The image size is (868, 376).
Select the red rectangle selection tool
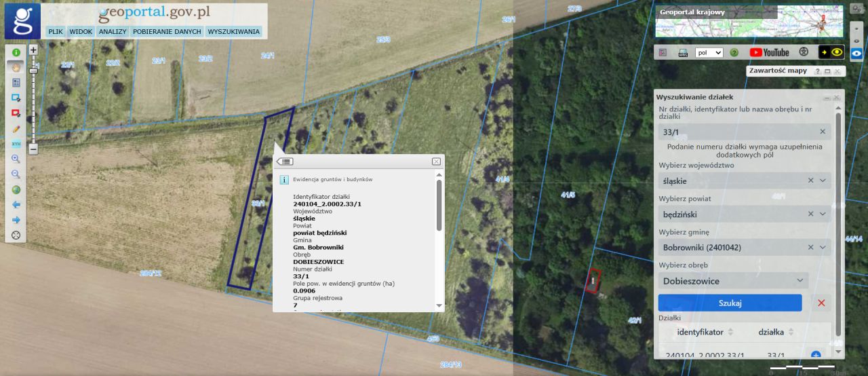16,113
